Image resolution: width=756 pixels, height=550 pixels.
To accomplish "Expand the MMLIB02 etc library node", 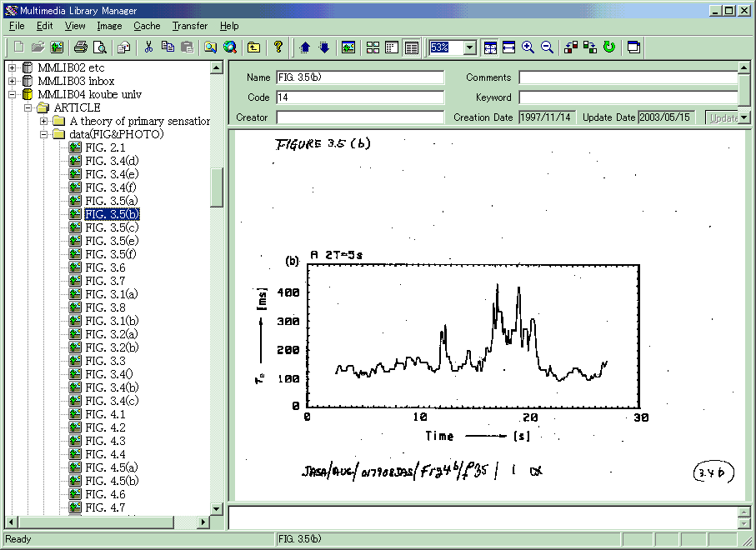I will pos(13,68).
